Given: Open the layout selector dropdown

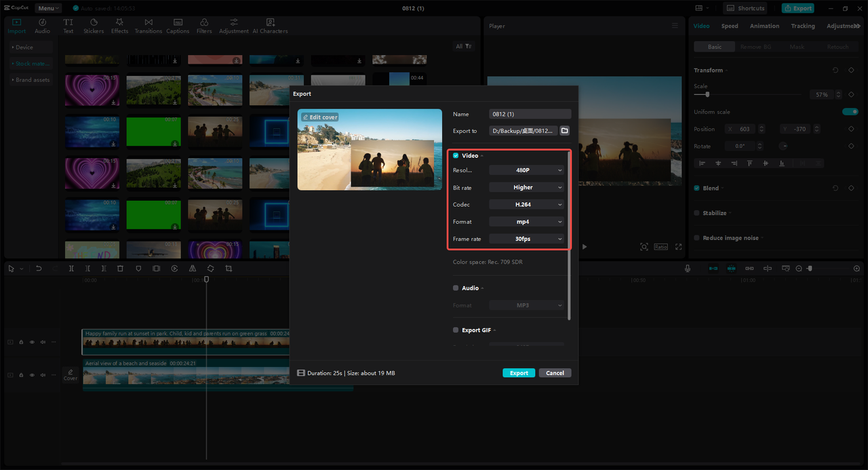Looking at the screenshot, I should coord(702,8).
